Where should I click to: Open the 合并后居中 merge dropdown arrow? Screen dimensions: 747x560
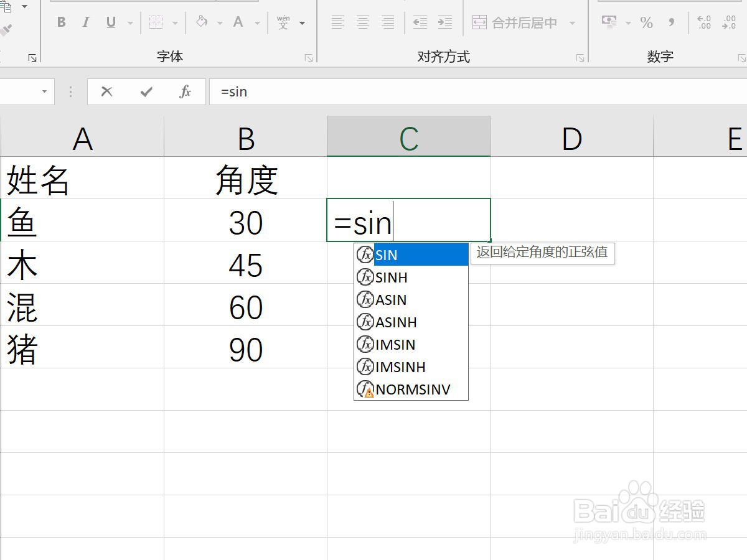[571, 22]
